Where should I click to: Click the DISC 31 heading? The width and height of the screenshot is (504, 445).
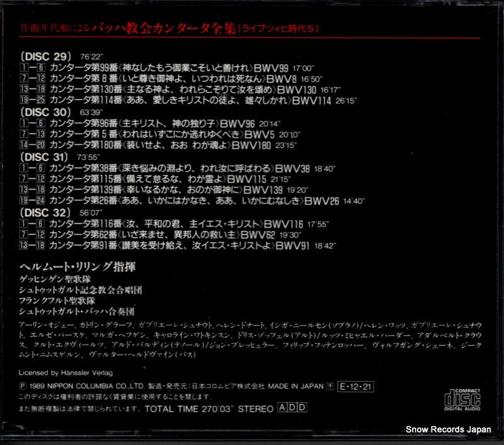[44, 157]
